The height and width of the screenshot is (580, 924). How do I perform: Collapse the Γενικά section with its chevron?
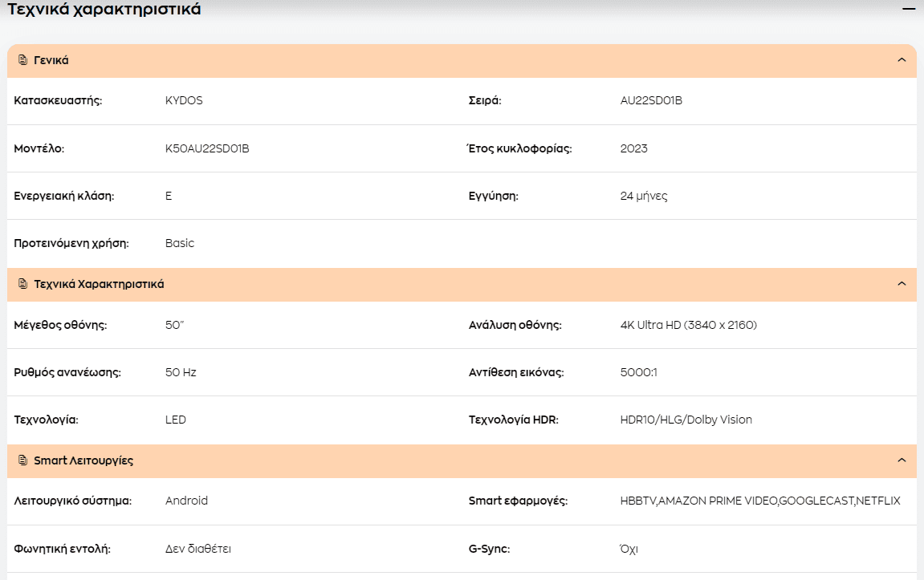click(902, 60)
